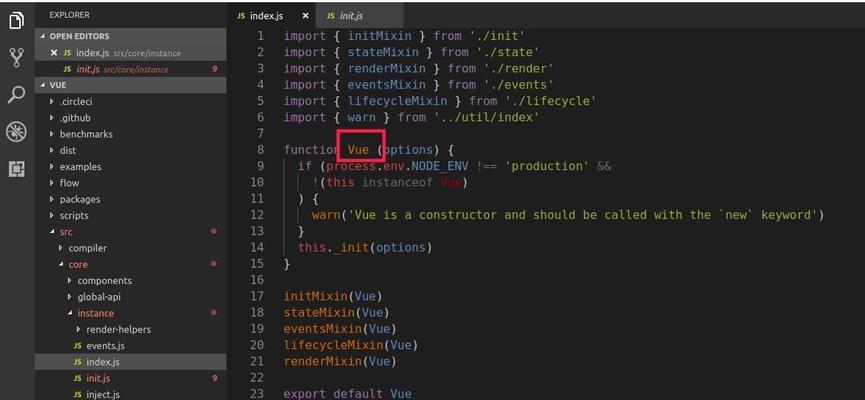865x400 pixels.
Task: Expand the examples folder
Action: click(81, 167)
